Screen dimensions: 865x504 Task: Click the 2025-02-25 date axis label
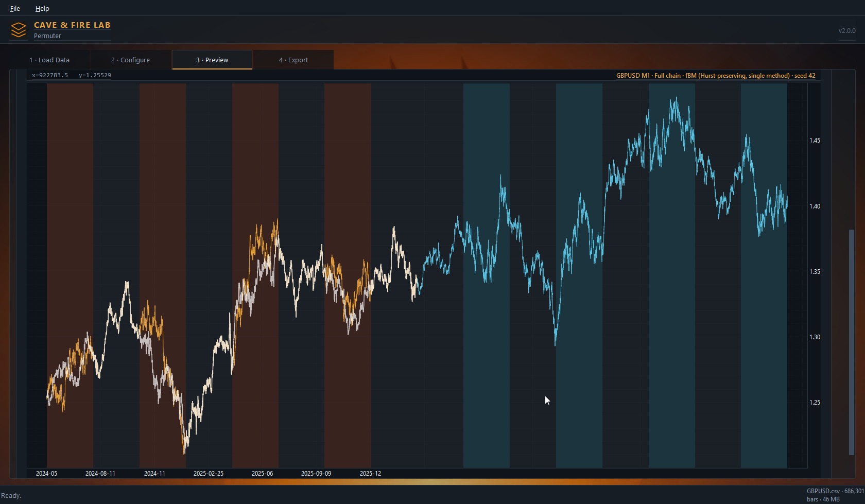[x=209, y=473]
